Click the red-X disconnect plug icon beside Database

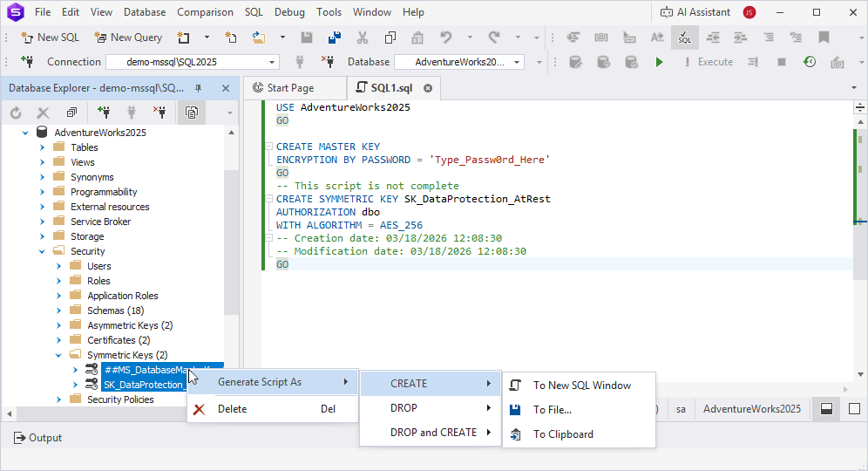(328, 62)
